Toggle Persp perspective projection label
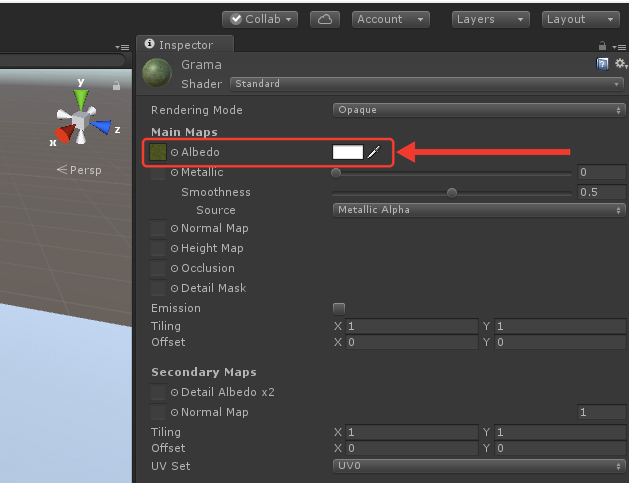 coord(79,170)
